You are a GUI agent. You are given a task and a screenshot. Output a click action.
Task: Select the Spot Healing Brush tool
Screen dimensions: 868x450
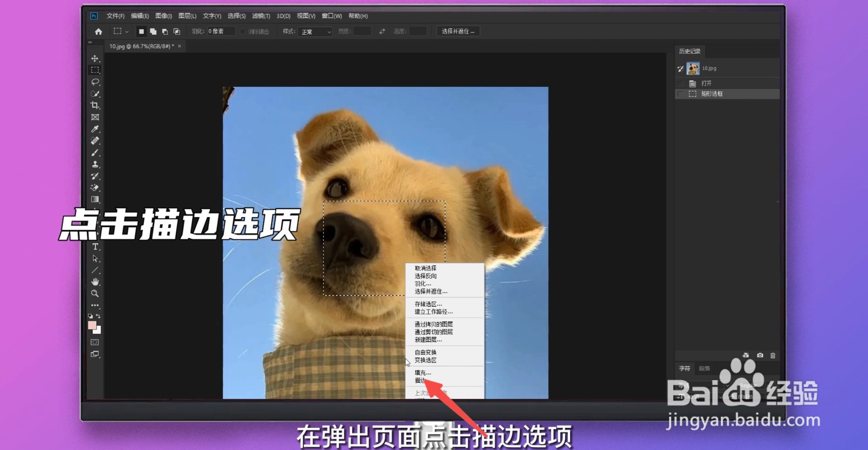tap(95, 141)
